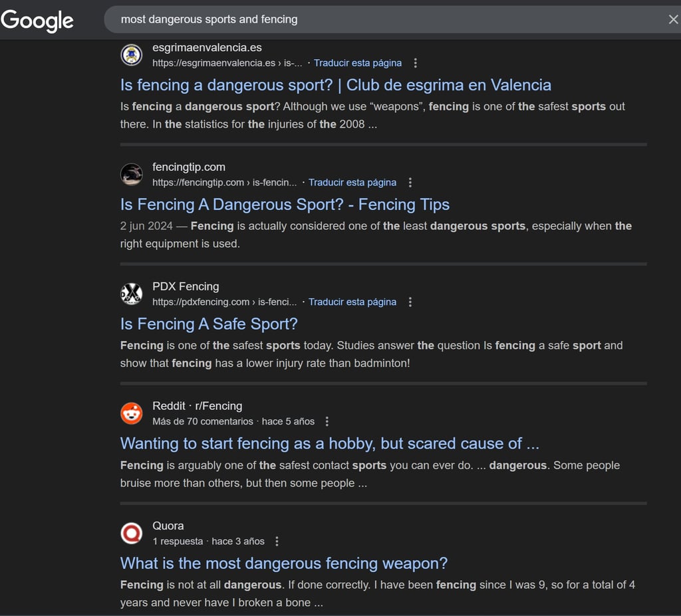Click the PDX Fencing site favicon
This screenshot has height=616, width=681.
(131, 294)
